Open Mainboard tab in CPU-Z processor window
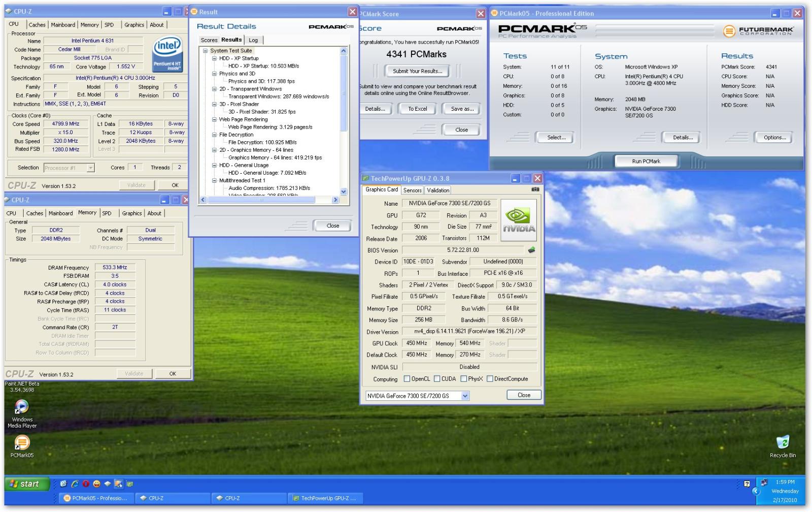 [x=63, y=25]
